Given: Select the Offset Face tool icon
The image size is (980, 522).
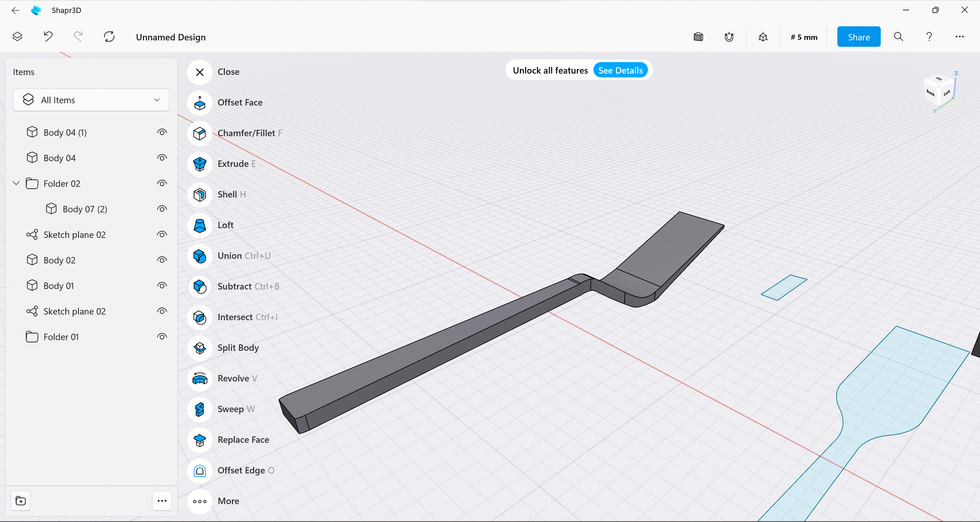Looking at the screenshot, I should (199, 103).
